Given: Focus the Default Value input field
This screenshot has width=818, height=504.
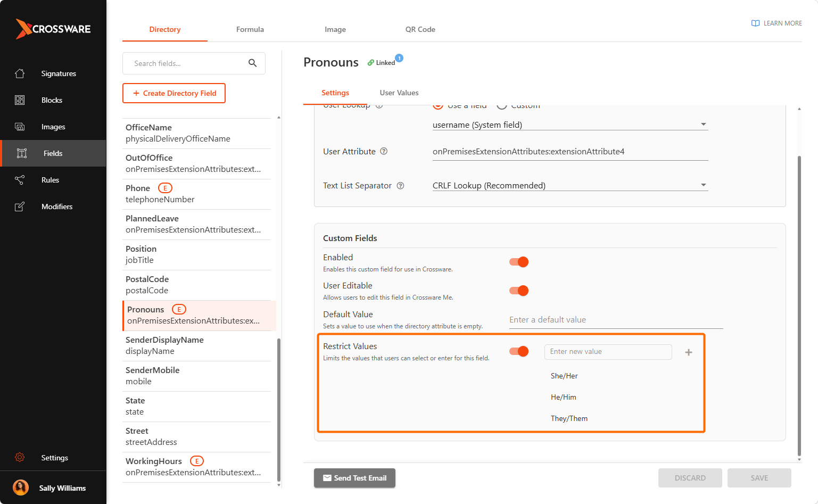Looking at the screenshot, I should point(616,320).
